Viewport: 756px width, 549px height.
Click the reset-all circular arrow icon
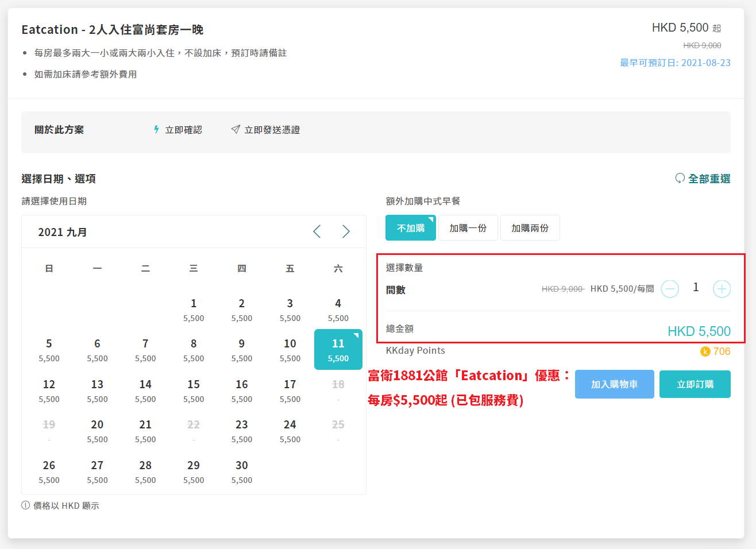point(680,179)
